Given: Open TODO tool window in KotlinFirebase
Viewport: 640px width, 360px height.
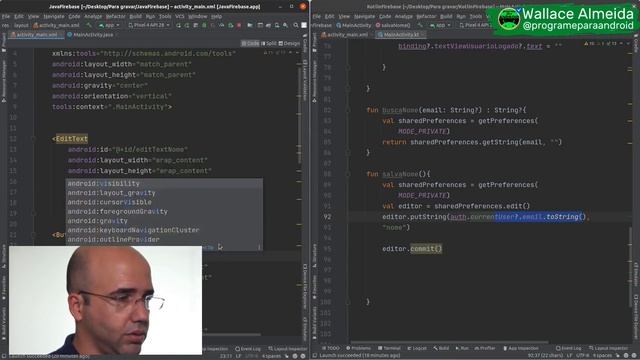Looking at the screenshot, I should (331, 348).
